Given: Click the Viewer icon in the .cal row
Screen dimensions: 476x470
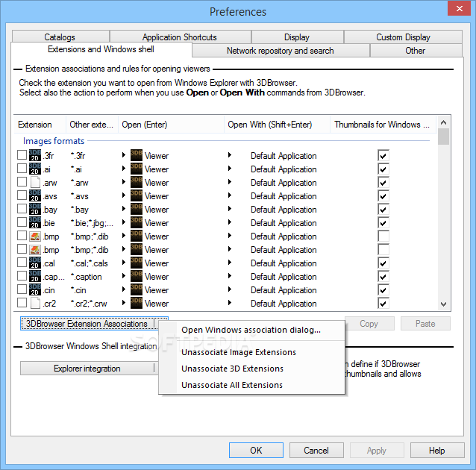Looking at the screenshot, I should point(137,263).
